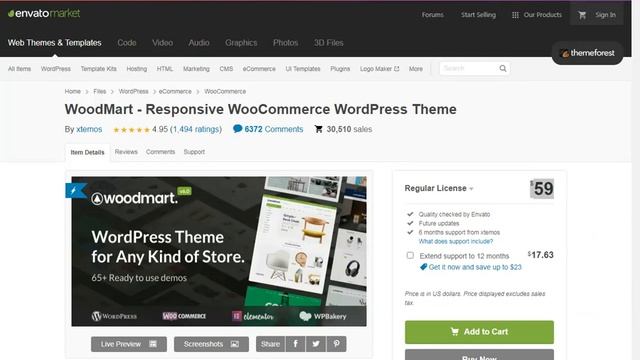Open the 1,494 ratings link
Image resolution: width=640 pixels, height=360 pixels.
[196, 129]
